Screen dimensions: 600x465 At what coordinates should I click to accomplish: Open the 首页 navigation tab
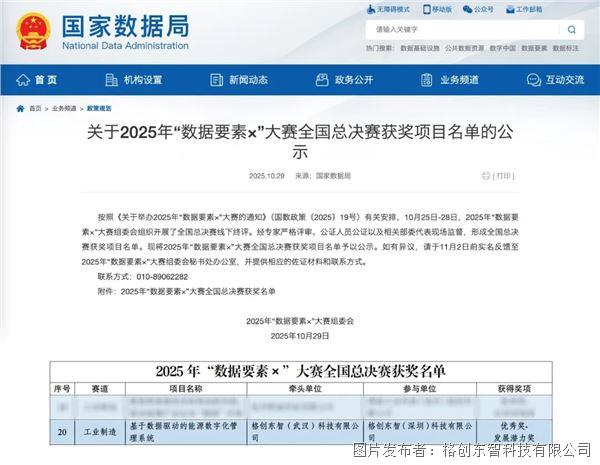38,80
